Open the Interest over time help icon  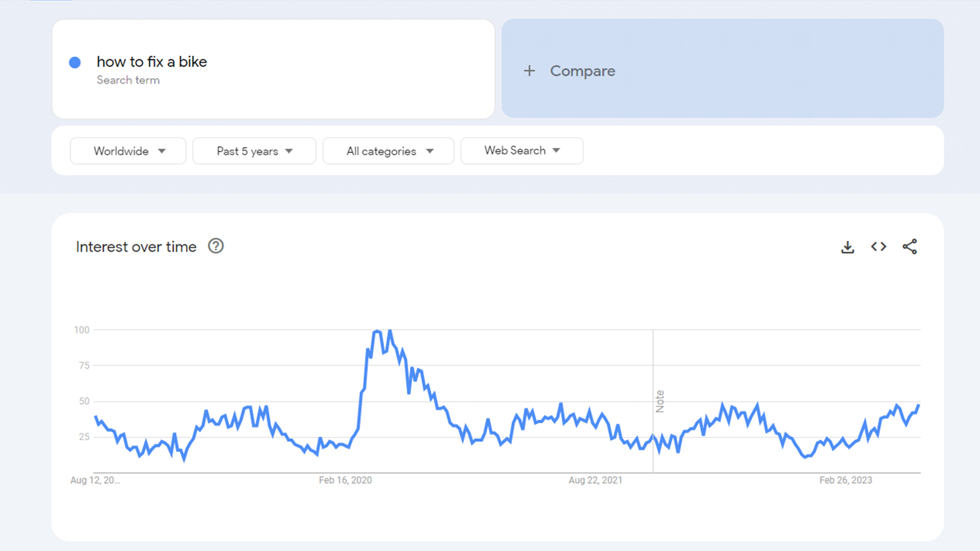(x=216, y=246)
